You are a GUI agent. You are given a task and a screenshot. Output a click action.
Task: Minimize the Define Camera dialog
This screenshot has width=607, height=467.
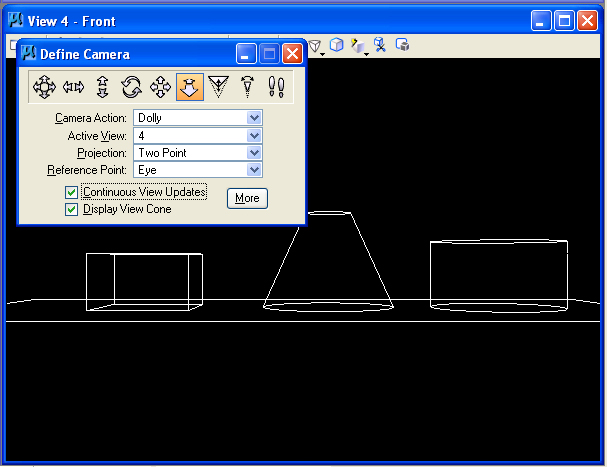click(246, 53)
